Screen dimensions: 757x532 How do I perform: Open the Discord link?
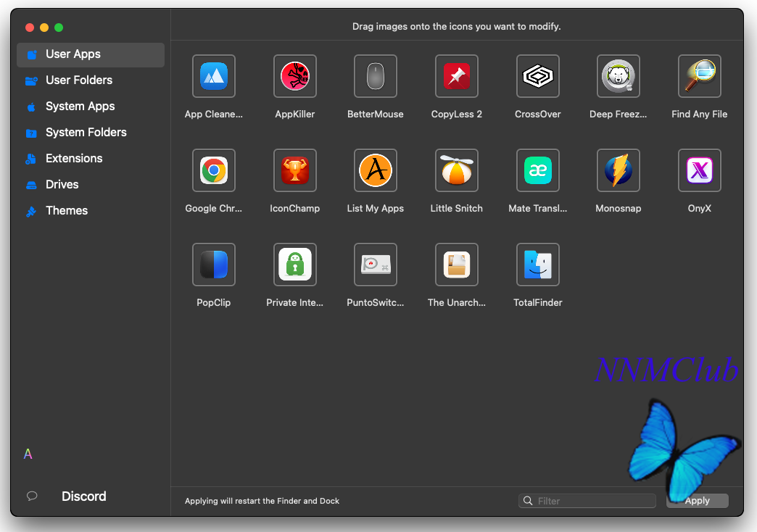(84, 496)
